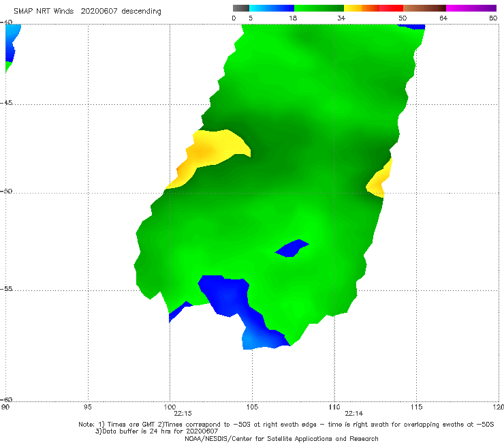
Task: Click the color bar label '5'
Action: (251, 18)
